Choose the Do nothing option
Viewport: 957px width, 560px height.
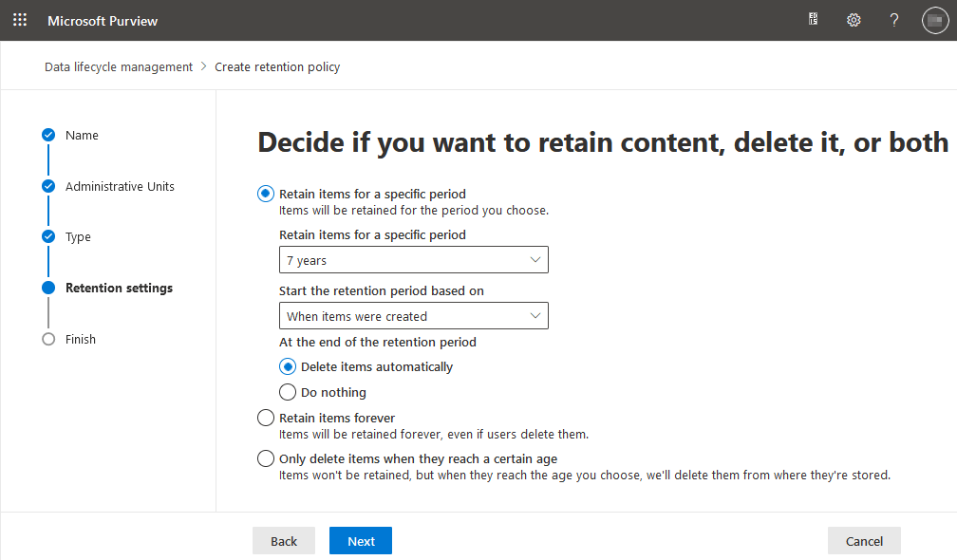click(x=288, y=392)
